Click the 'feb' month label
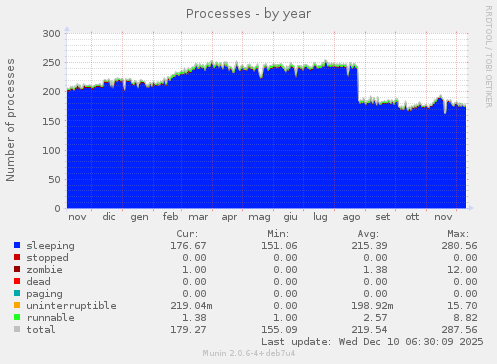 [x=170, y=217]
